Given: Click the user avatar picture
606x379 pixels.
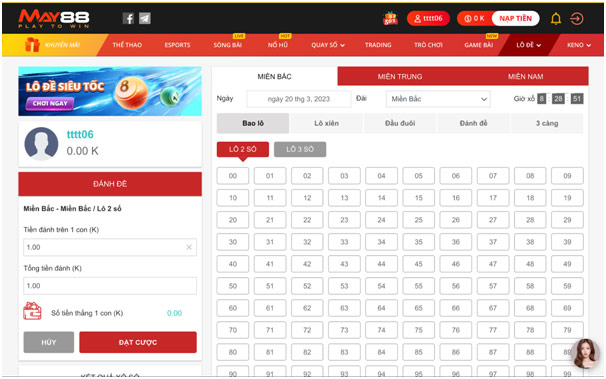Looking at the screenshot, I should click(x=41, y=144).
